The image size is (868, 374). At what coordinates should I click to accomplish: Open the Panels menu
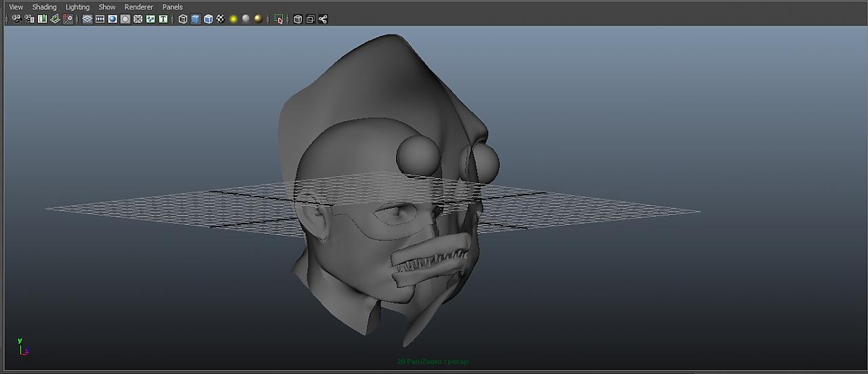[172, 7]
